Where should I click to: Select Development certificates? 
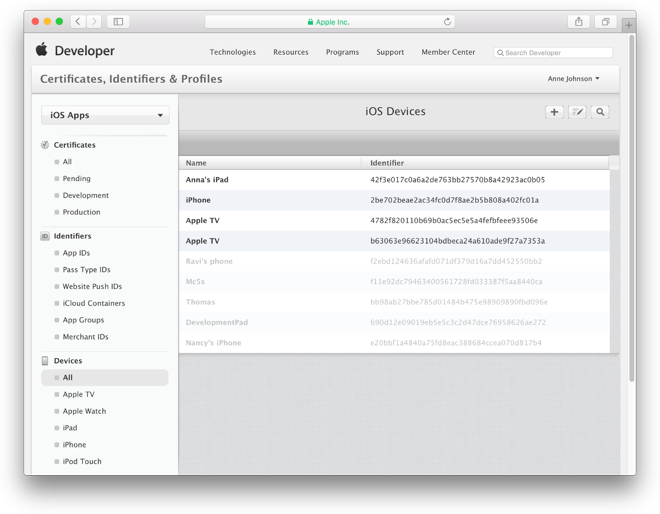coord(85,195)
